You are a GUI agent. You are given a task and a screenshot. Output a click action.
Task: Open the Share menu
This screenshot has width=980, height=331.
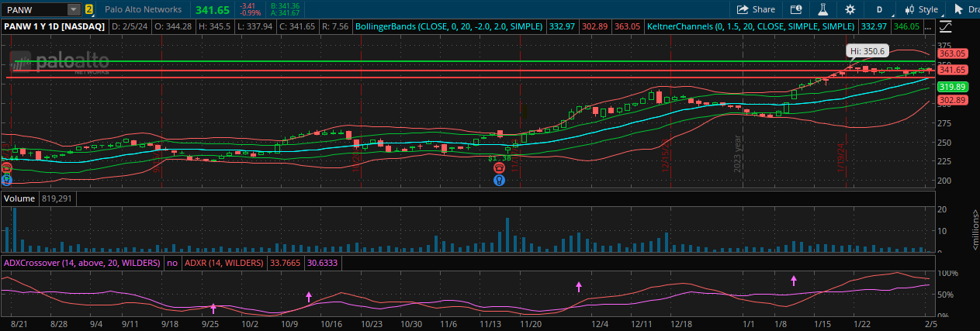pyautogui.click(x=756, y=9)
